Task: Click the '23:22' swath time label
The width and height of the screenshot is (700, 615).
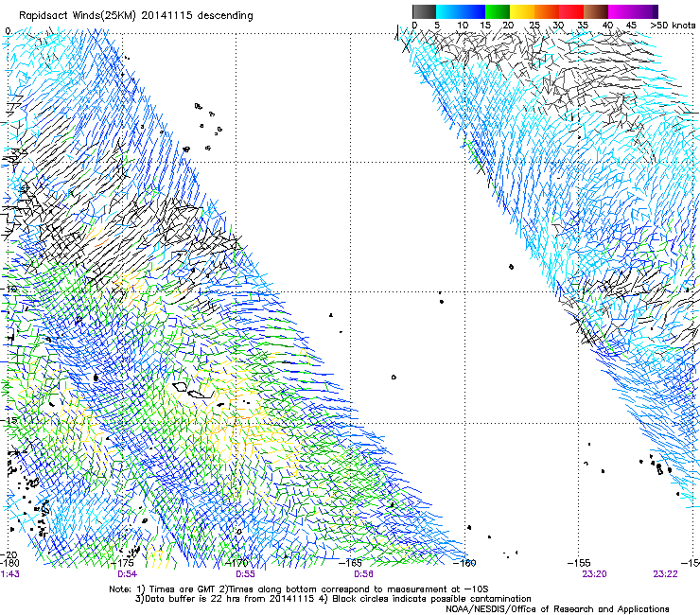Action: [665, 574]
